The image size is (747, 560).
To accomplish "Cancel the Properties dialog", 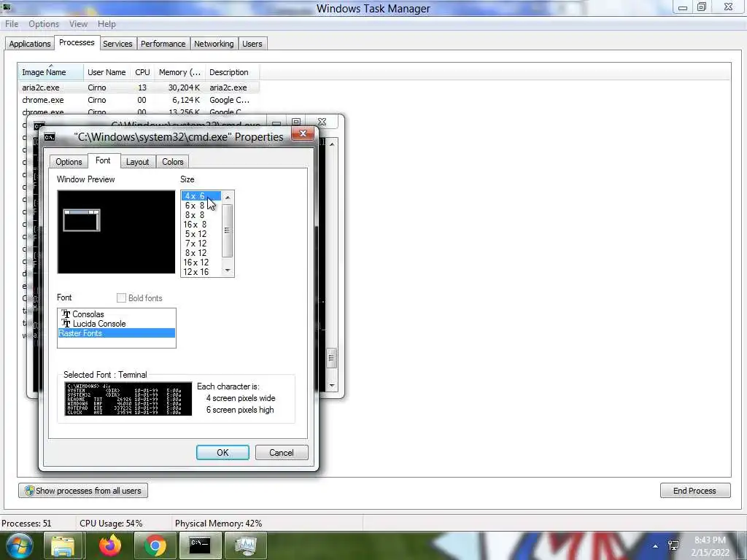I will [x=282, y=453].
